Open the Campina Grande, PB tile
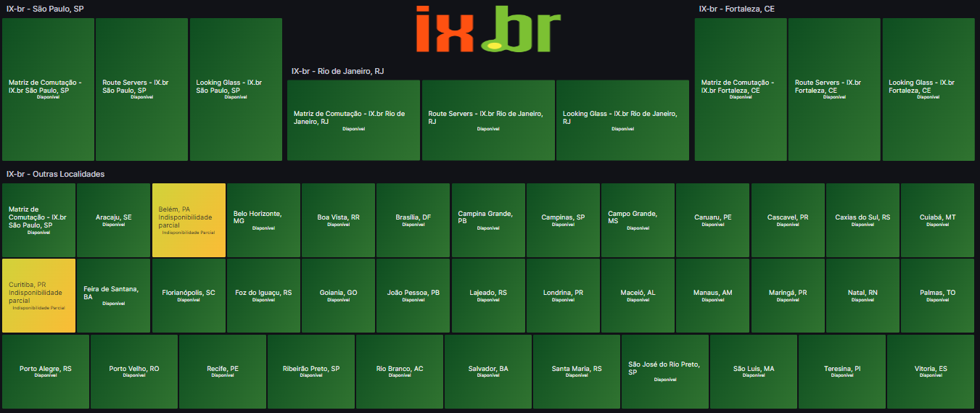Viewport: 980px width, 413px height. 488,220
